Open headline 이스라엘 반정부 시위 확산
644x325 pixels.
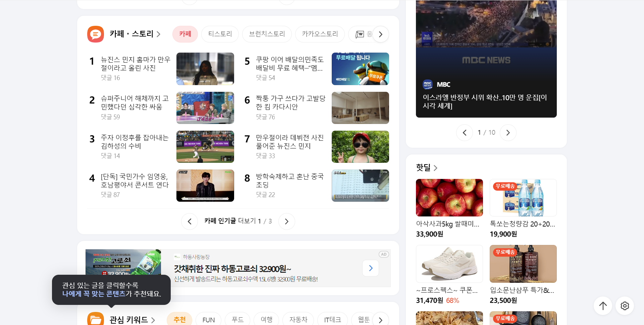[485, 102]
